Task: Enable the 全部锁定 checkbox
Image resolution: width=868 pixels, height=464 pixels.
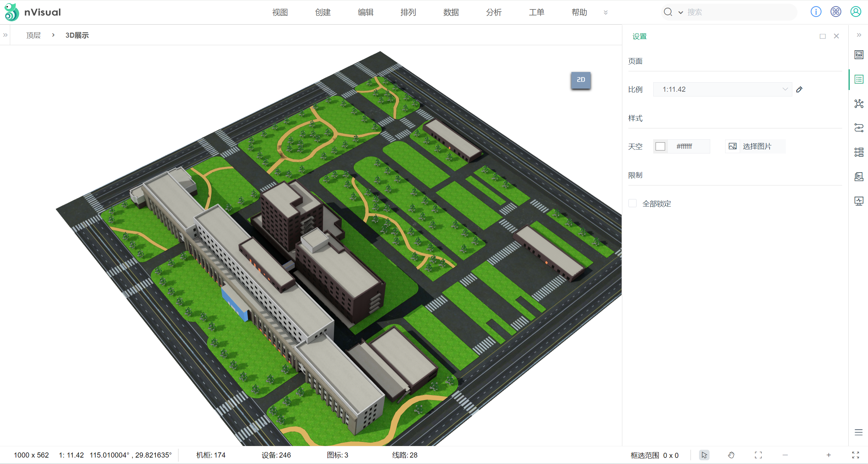Action: point(633,203)
